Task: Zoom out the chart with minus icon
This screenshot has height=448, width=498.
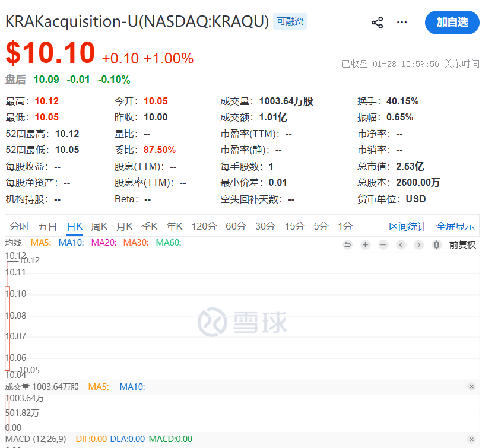Action: coord(383,245)
